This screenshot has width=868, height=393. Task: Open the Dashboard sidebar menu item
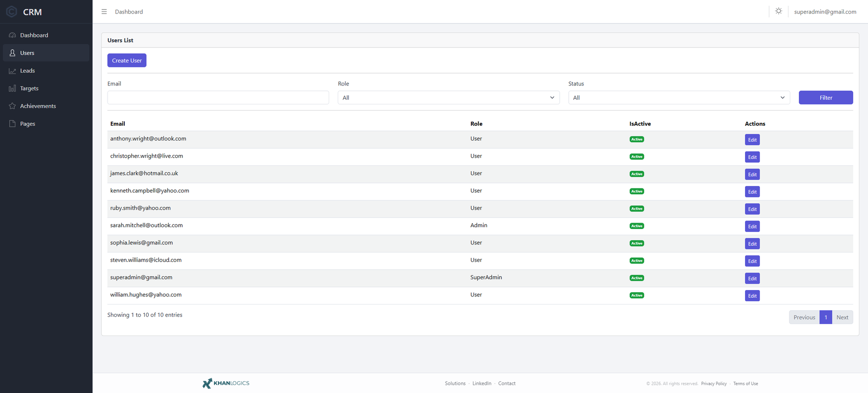[x=46, y=35]
